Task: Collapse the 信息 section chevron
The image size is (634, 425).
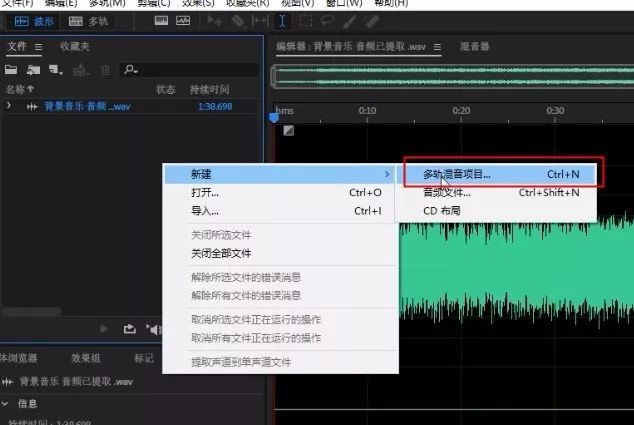Action: click(5, 403)
